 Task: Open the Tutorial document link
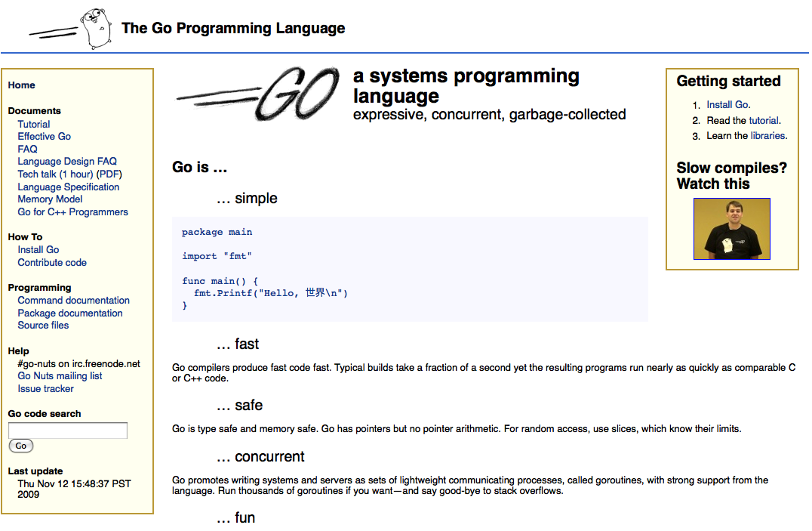(34, 125)
